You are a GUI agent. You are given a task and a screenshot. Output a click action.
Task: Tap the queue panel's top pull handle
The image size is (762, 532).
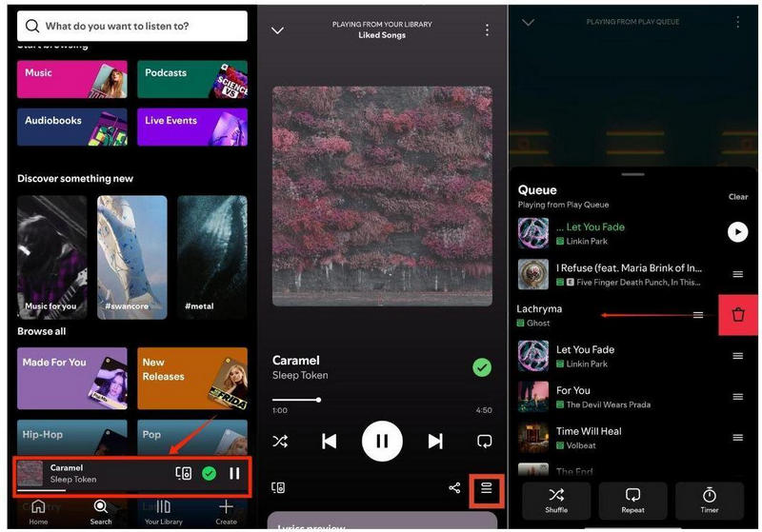pos(632,174)
